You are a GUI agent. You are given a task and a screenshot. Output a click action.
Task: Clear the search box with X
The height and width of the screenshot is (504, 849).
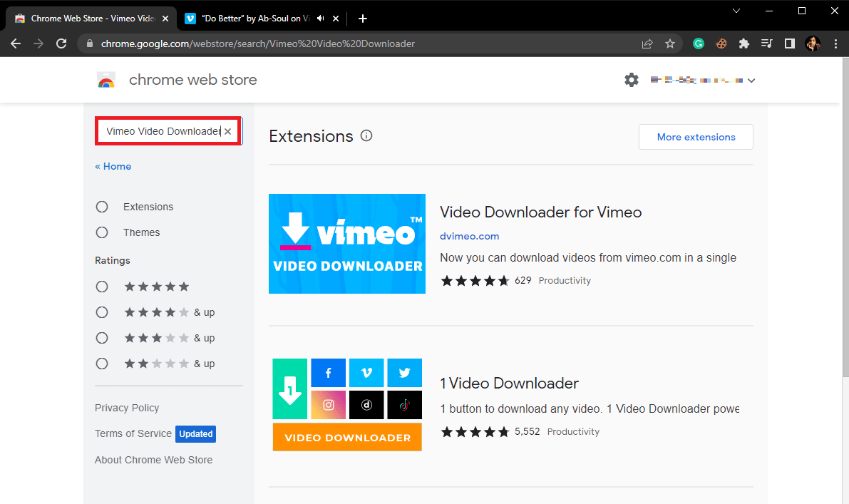(x=228, y=132)
